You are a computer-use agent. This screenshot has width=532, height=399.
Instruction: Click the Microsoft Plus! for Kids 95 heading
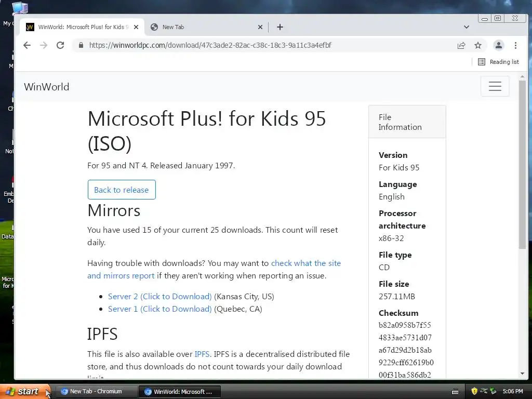(x=206, y=130)
